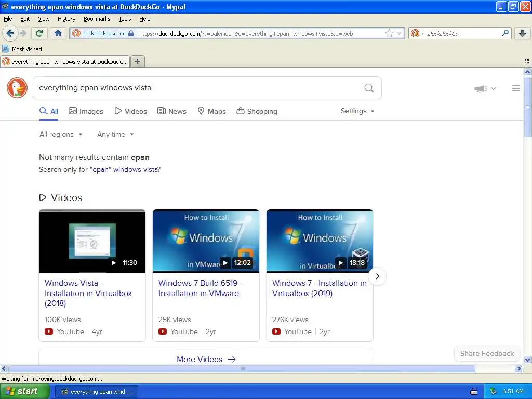
Task: Select the 'everything epan windows vista' browser tab
Action: point(65,62)
